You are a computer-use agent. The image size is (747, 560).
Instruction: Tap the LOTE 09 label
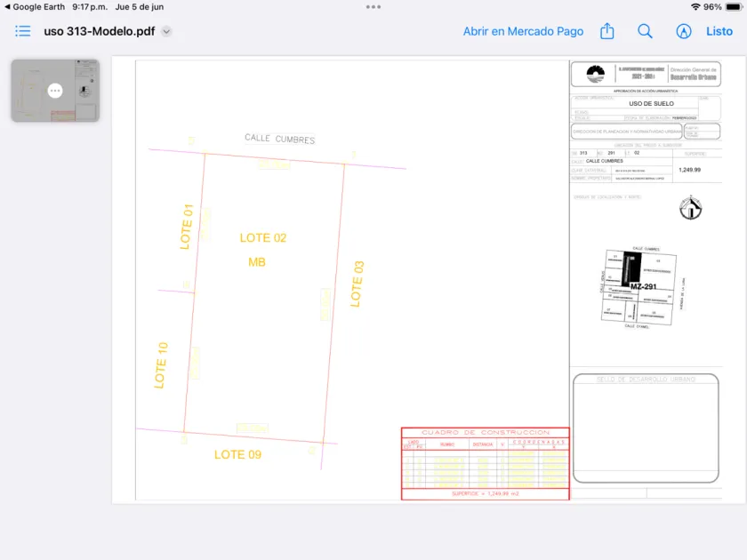pyautogui.click(x=237, y=454)
